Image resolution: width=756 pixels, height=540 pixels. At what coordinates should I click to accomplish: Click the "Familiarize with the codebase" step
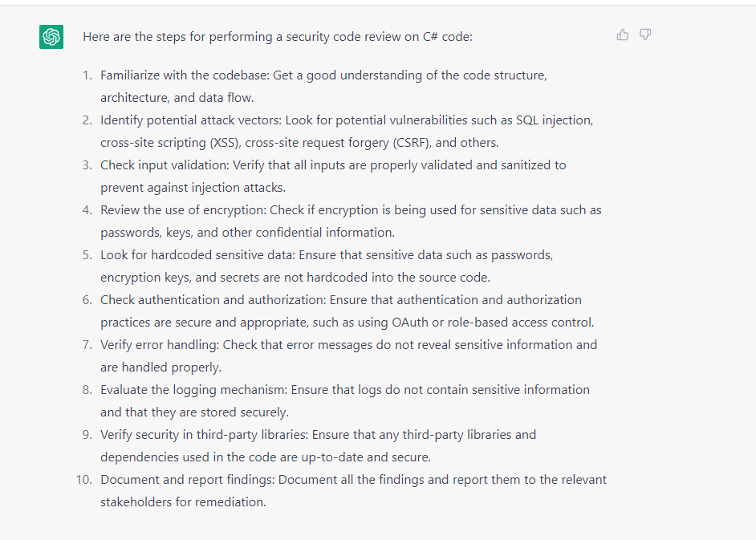(x=185, y=75)
